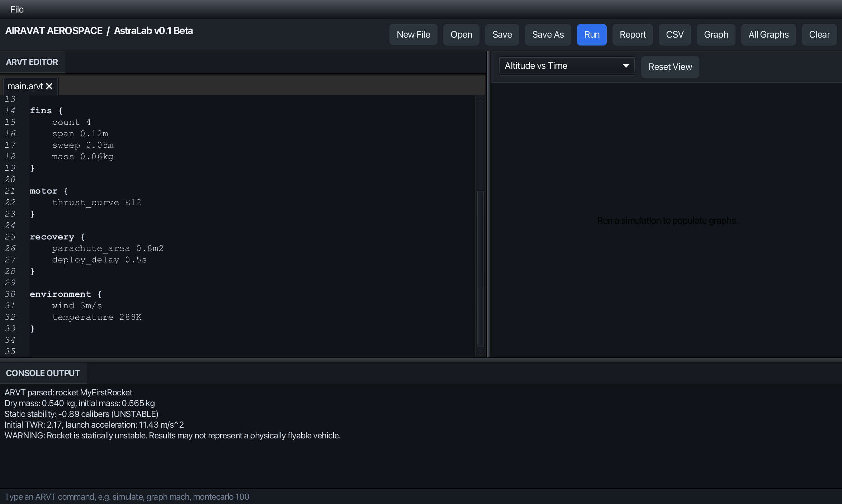Click the line 'environment {'
This screenshot has height=504, width=842.
tap(66, 294)
